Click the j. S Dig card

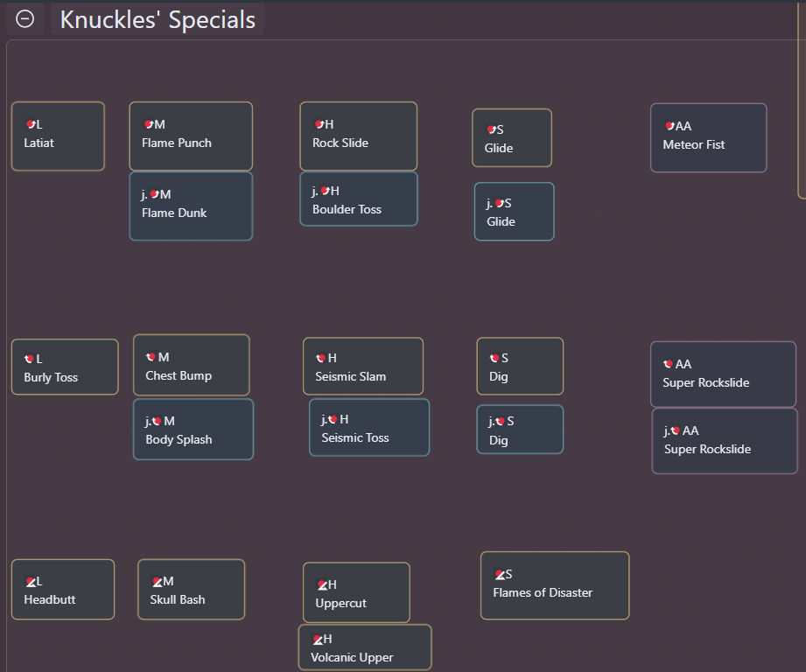click(520, 430)
